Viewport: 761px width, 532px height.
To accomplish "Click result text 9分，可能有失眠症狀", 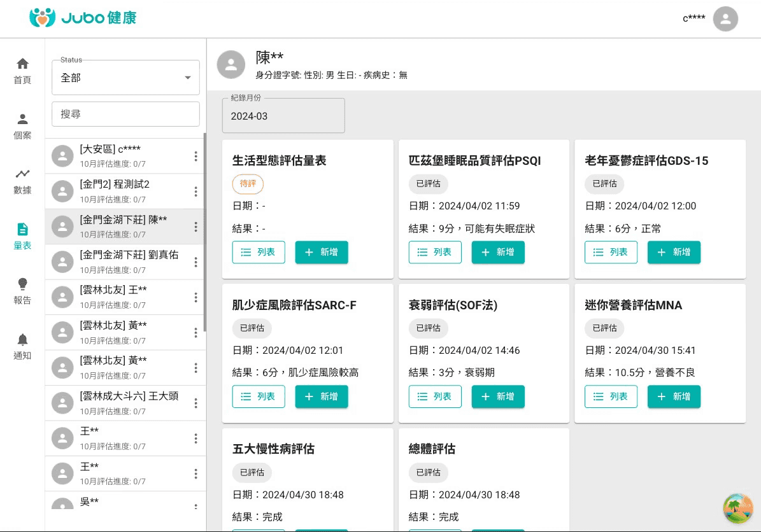I will (487, 229).
